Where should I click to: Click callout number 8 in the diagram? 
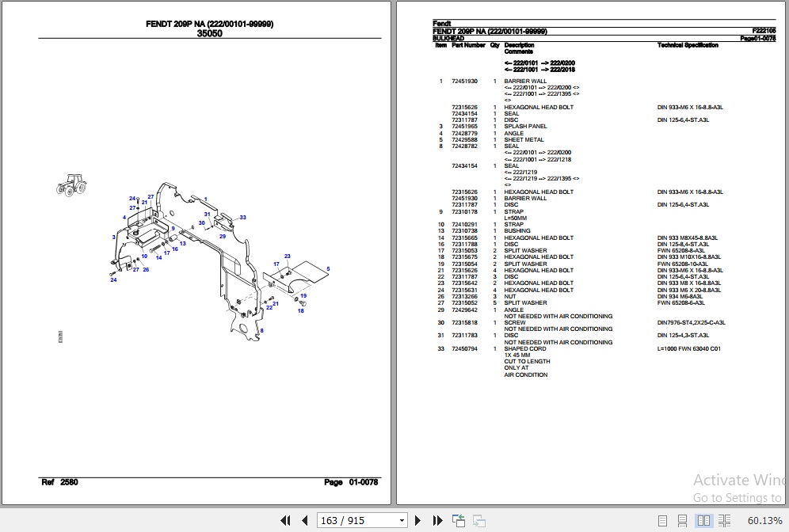coord(261,330)
